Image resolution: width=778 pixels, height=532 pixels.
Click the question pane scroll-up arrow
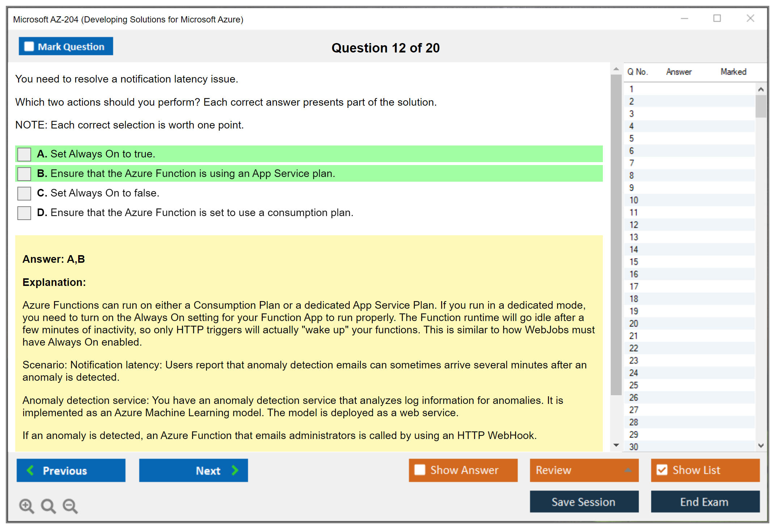pos(616,69)
